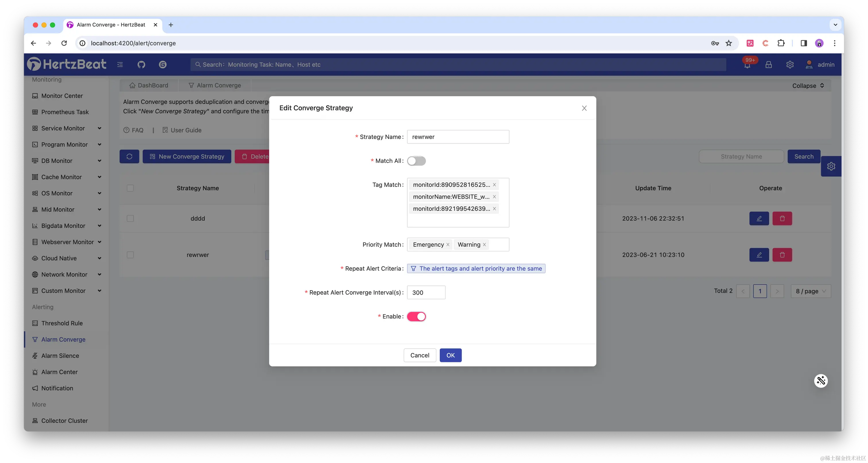Cancel the Edit Converge Strategy dialog
The image size is (868, 463).
pos(420,355)
